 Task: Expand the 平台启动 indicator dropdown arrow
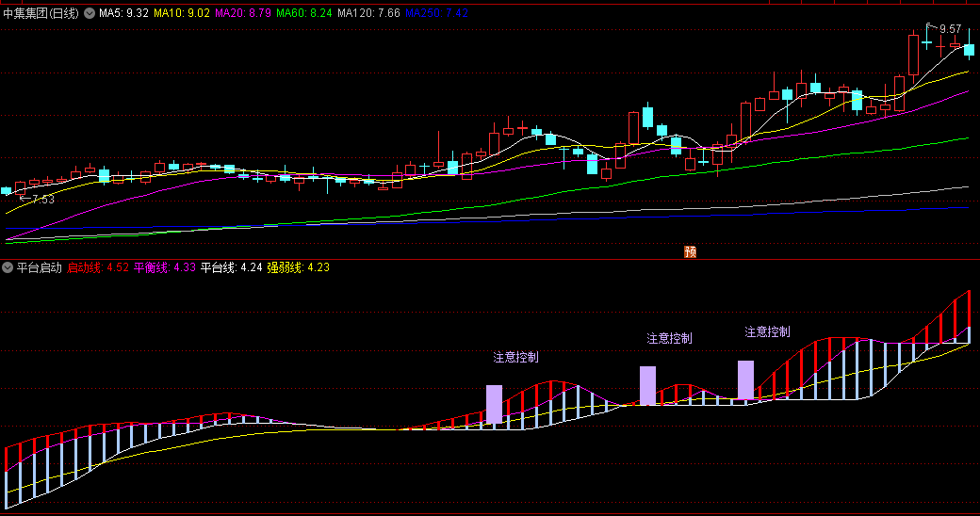tap(8, 267)
